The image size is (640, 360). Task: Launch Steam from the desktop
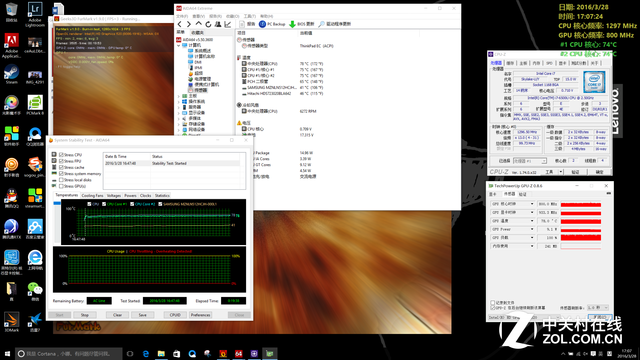[x=11, y=74]
